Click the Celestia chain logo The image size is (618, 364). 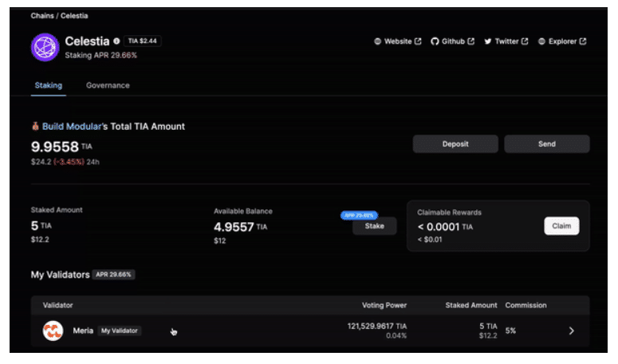(45, 47)
